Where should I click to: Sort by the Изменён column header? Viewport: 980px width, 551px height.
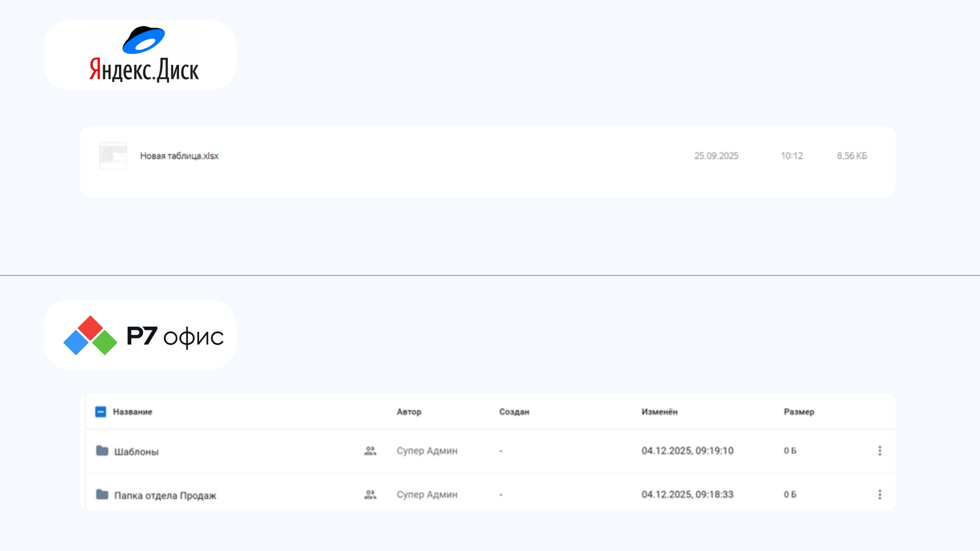pyautogui.click(x=660, y=412)
